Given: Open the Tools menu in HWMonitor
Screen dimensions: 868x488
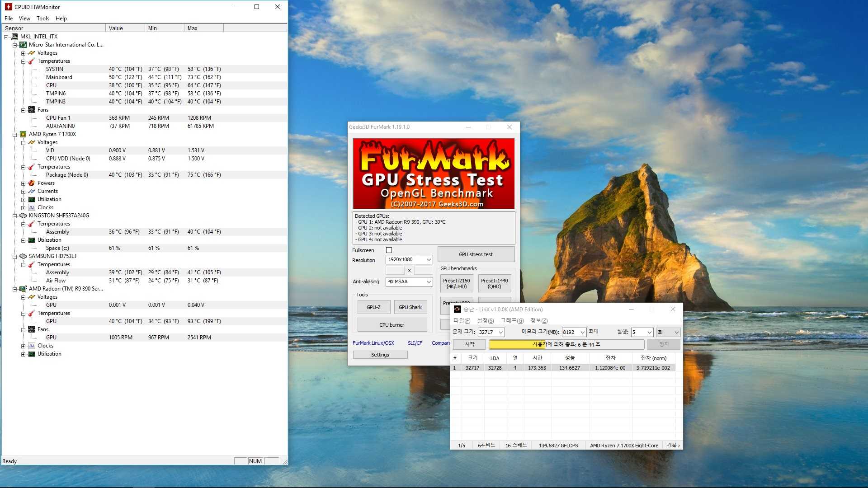Looking at the screenshot, I should (x=43, y=19).
